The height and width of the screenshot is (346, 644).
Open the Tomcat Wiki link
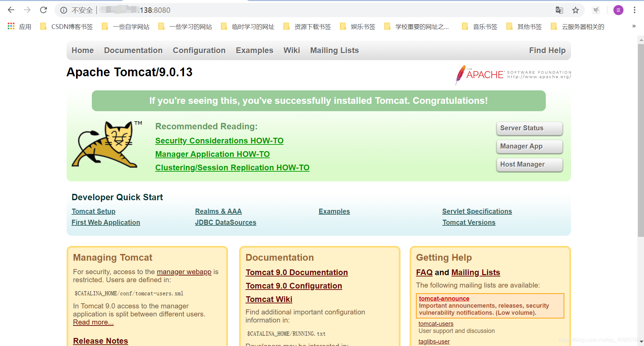click(x=269, y=299)
